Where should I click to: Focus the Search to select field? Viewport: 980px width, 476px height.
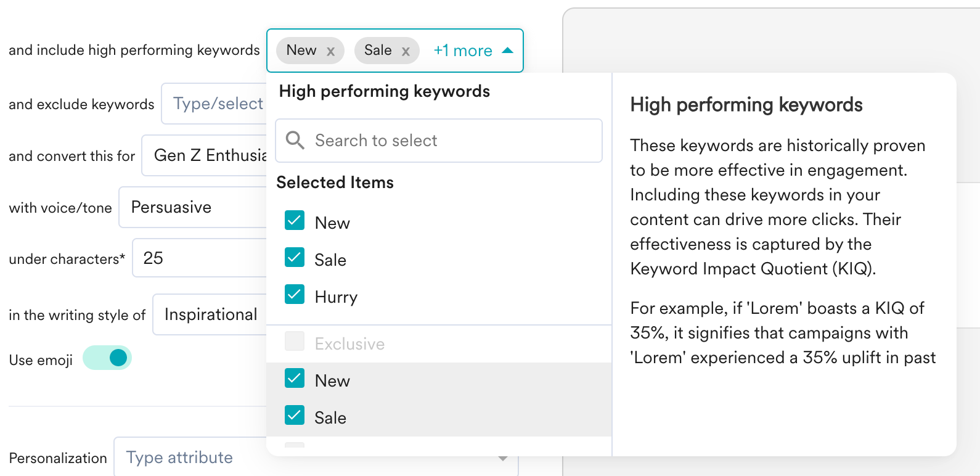coord(450,141)
